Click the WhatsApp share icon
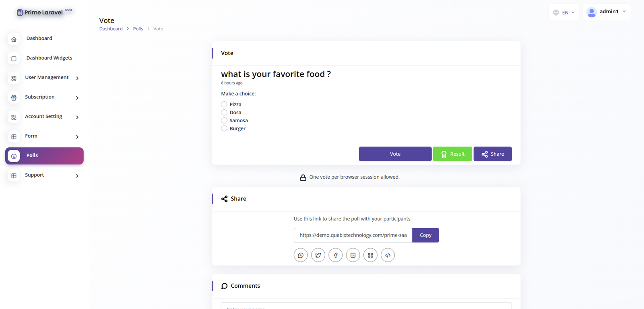 pyautogui.click(x=301, y=255)
